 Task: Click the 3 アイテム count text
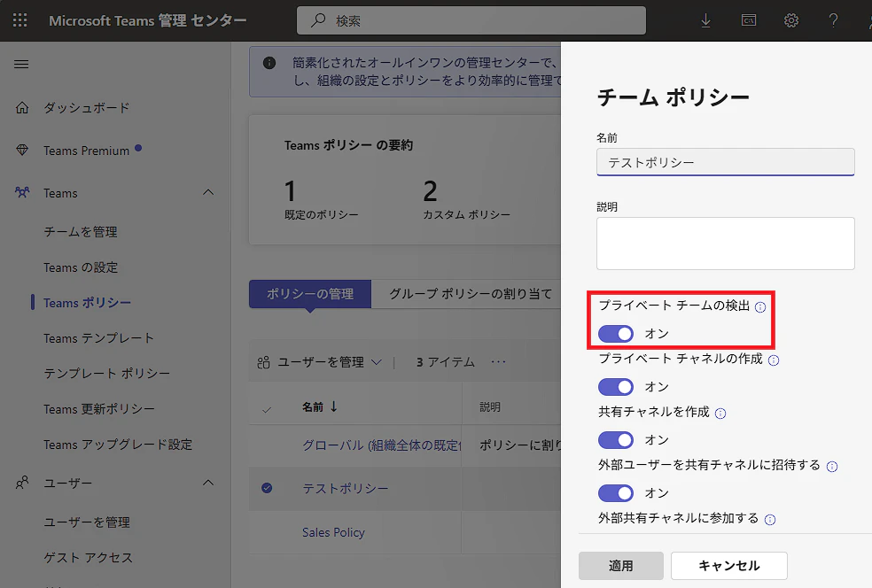446,362
